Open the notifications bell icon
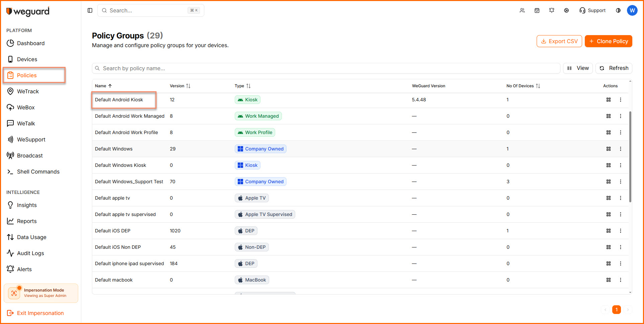Viewport: 644px width, 324px height. tap(552, 10)
